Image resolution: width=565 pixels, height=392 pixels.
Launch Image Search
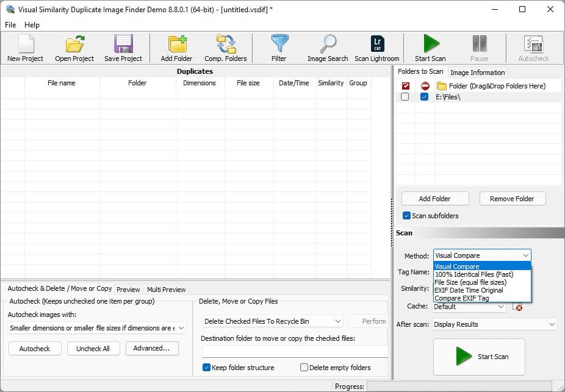click(327, 48)
